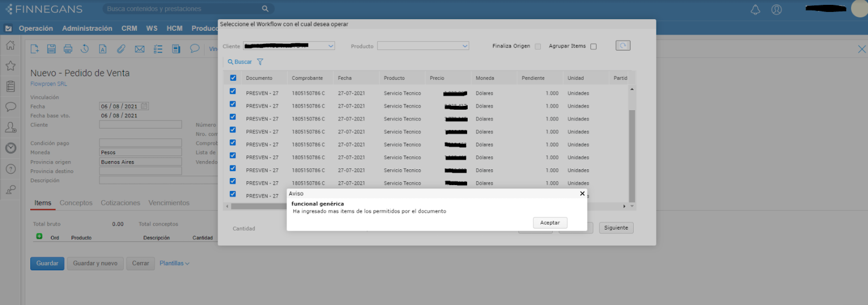Click the home icon in sidebar

10,46
